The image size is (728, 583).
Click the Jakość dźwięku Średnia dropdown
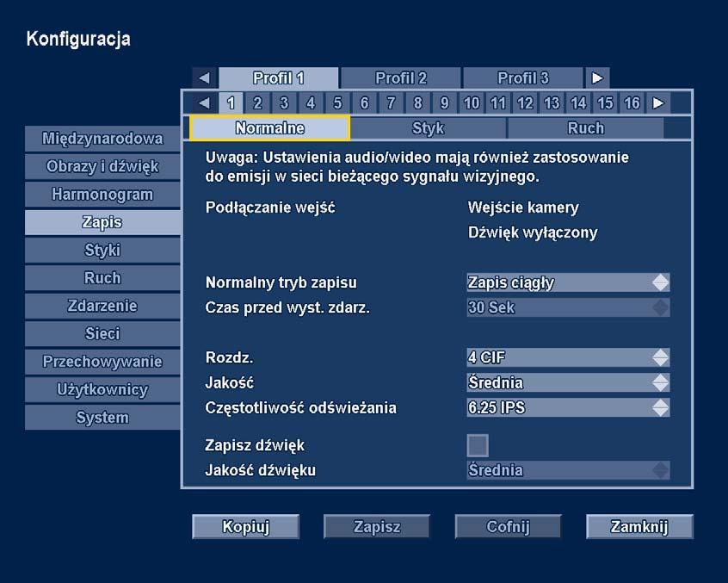(568, 470)
